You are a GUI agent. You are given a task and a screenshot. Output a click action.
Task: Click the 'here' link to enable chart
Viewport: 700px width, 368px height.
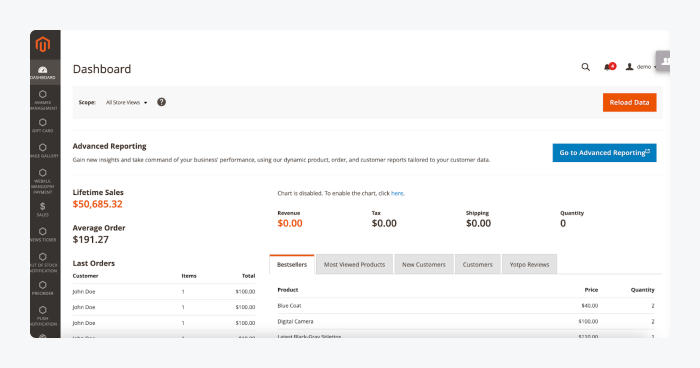397,193
